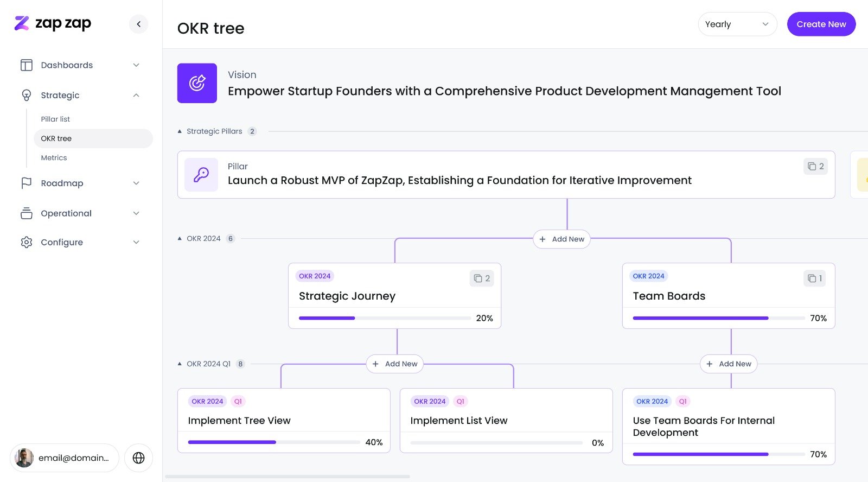Add new OKR under Strategic Journey
868x482 pixels.
click(x=395, y=364)
